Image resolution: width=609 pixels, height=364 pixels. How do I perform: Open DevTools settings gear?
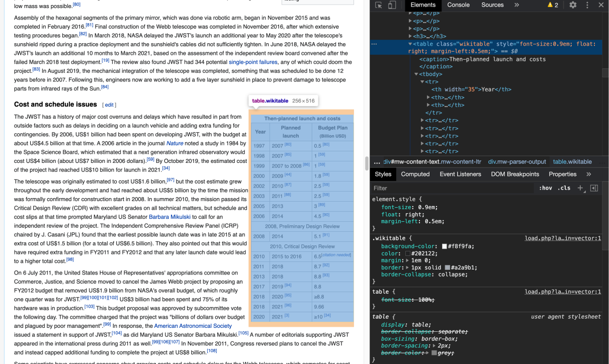click(x=573, y=5)
